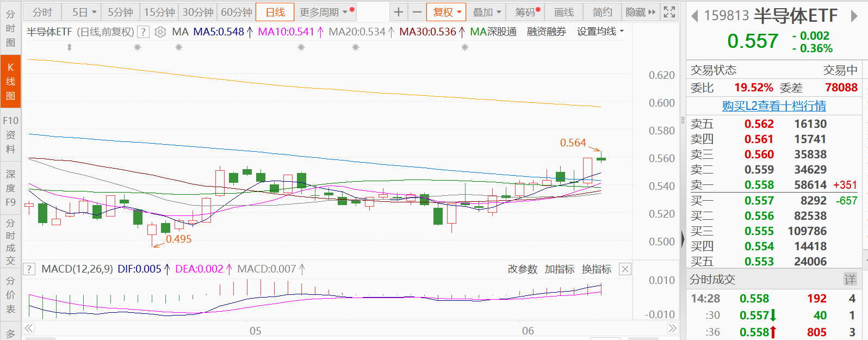Zoom in chart with plus button
The image size is (868, 340).
pos(399,12)
